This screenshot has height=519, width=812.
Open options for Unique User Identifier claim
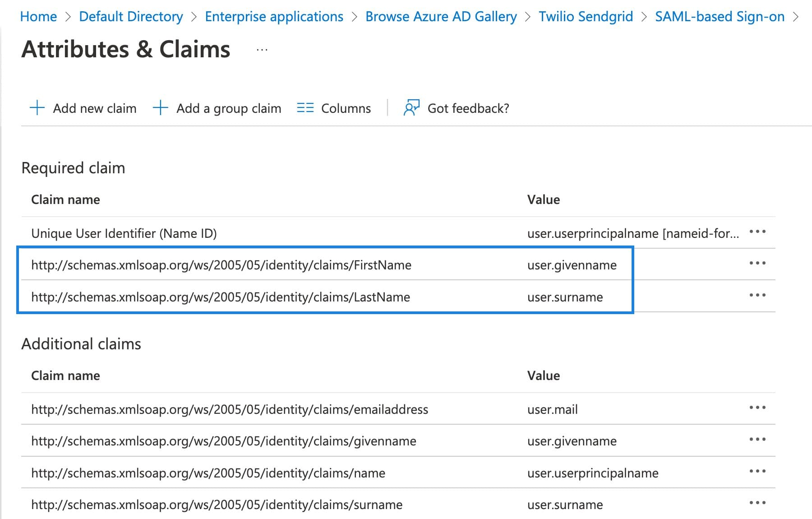(x=758, y=232)
